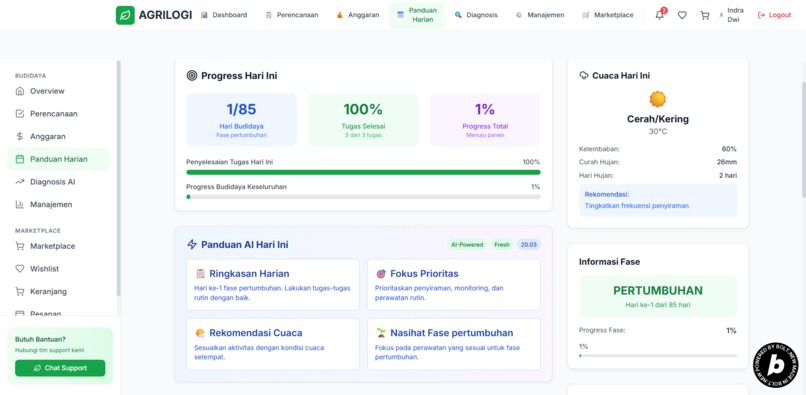Viewport: 806px width, 395px height.
Task: Click the Logout button
Action: pyautogui.click(x=775, y=15)
